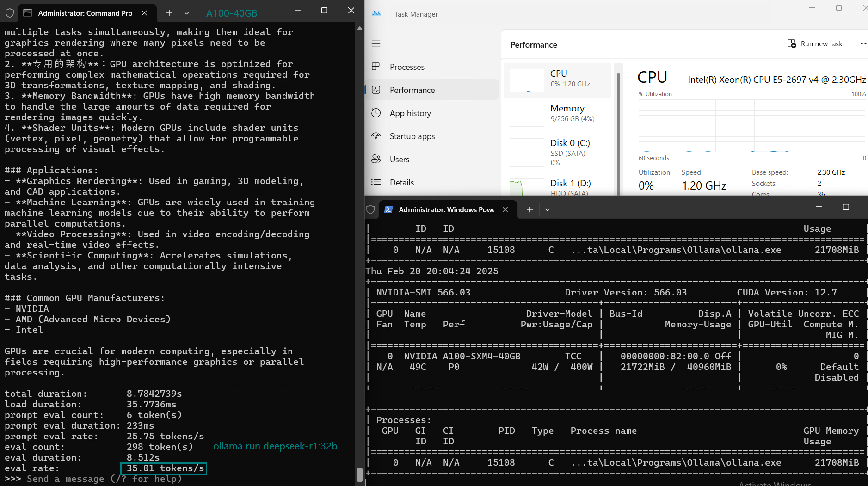The width and height of the screenshot is (868, 486).
Task: Click '### Common GPU Manufacturers:' heading
Action: coord(85,298)
